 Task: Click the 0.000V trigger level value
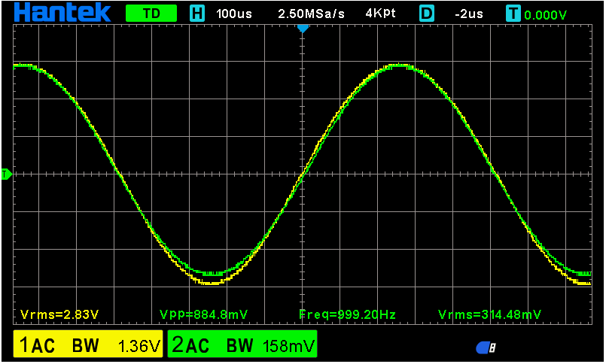click(545, 15)
